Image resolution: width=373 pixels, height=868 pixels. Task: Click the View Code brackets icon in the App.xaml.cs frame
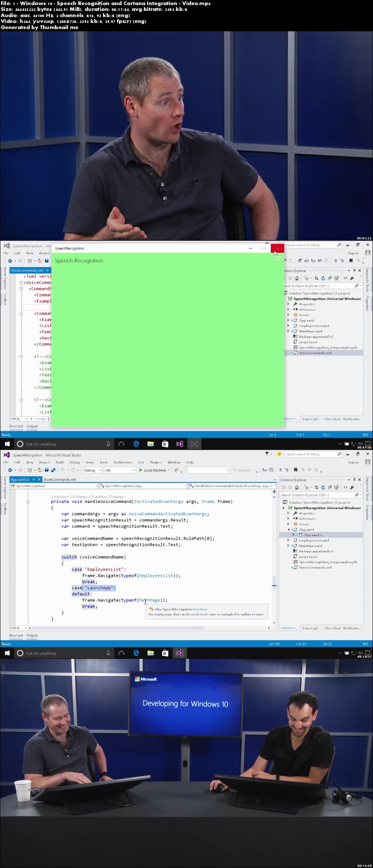[345, 487]
